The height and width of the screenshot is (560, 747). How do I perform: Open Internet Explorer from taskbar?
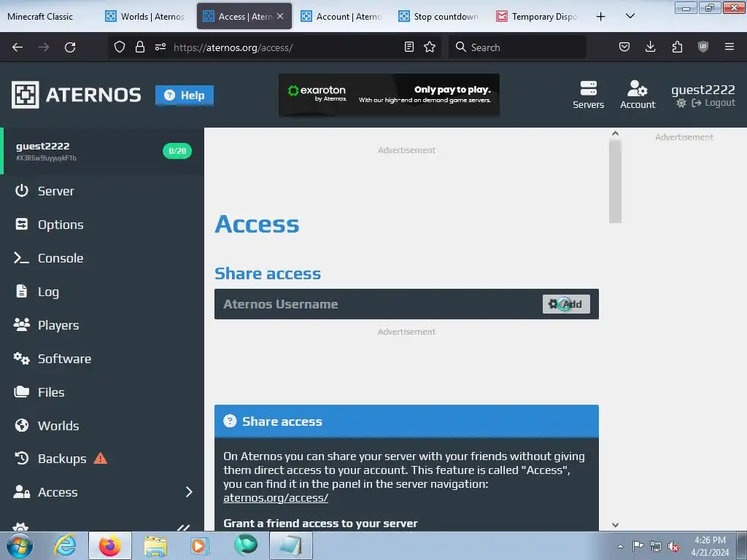click(x=65, y=545)
